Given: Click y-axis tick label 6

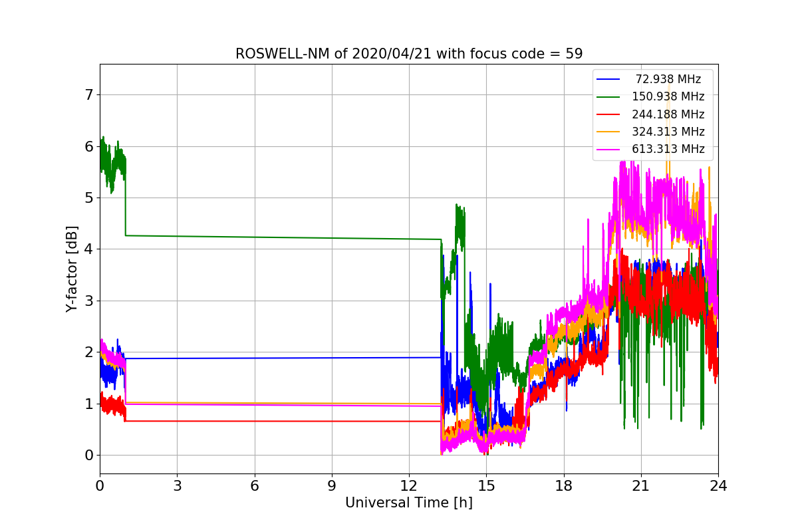Looking at the screenshot, I should coord(89,146).
